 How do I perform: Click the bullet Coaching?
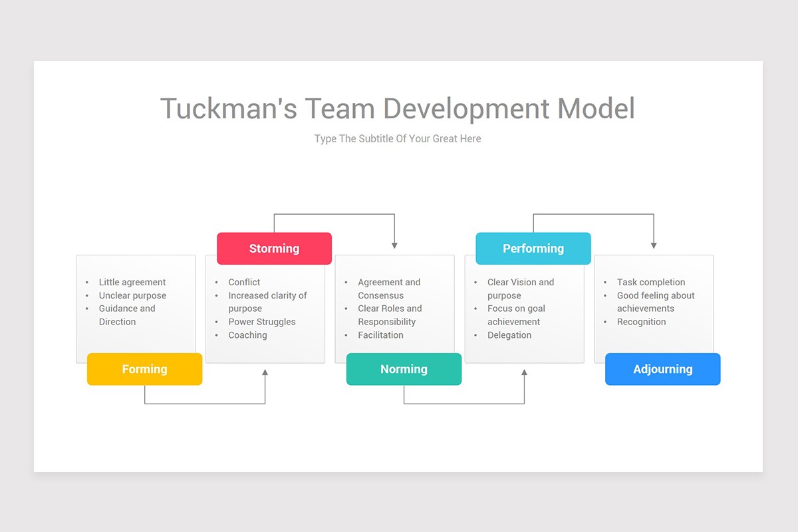[x=247, y=335]
